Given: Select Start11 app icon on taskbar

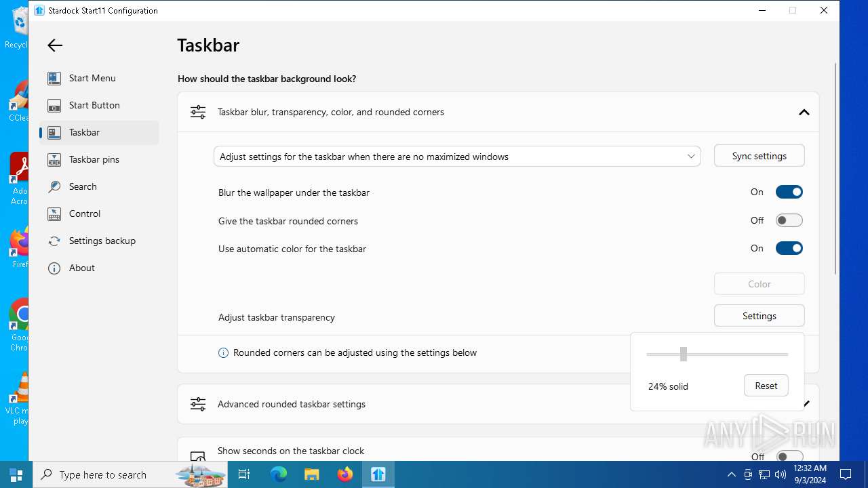Looking at the screenshot, I should (378, 474).
